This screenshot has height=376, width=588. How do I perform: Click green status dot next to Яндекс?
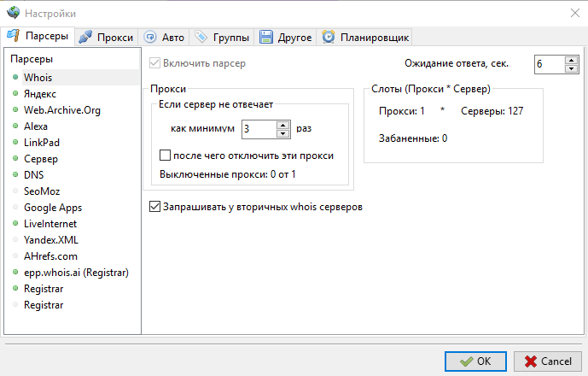tap(15, 93)
